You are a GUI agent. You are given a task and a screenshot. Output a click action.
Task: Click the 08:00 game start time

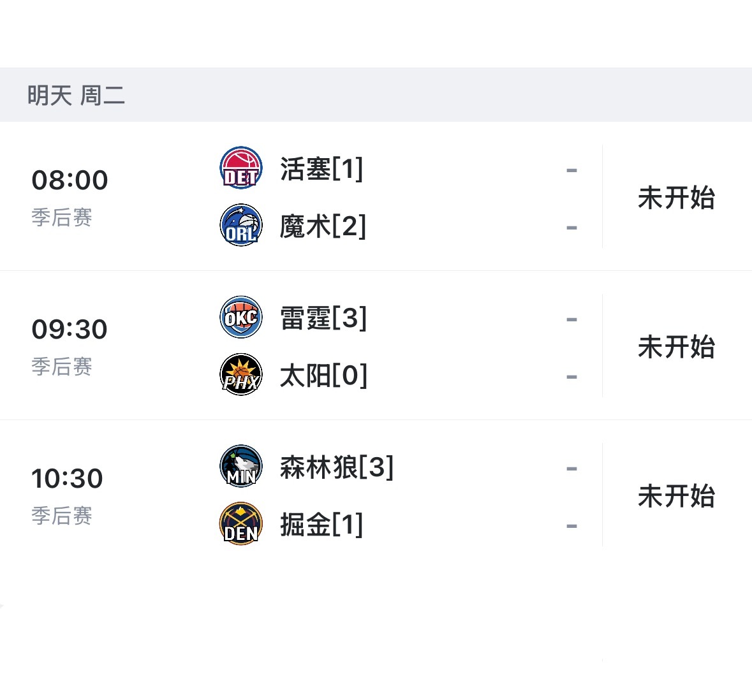pyautogui.click(x=70, y=179)
